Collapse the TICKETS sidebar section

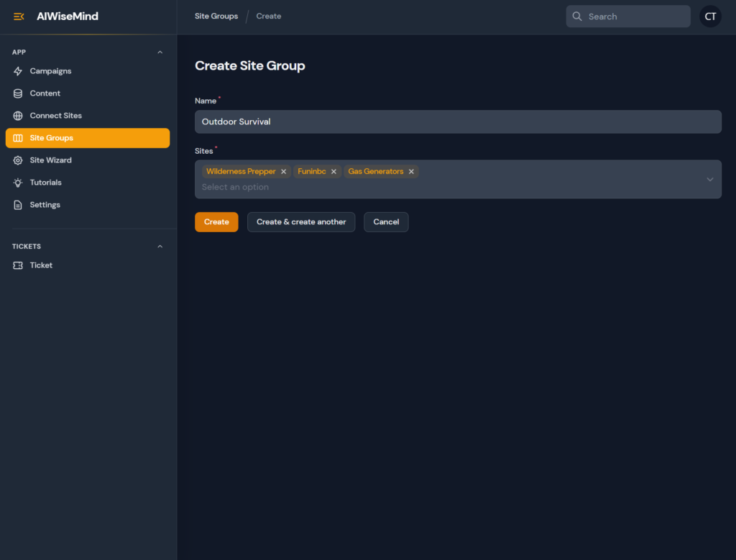point(160,247)
